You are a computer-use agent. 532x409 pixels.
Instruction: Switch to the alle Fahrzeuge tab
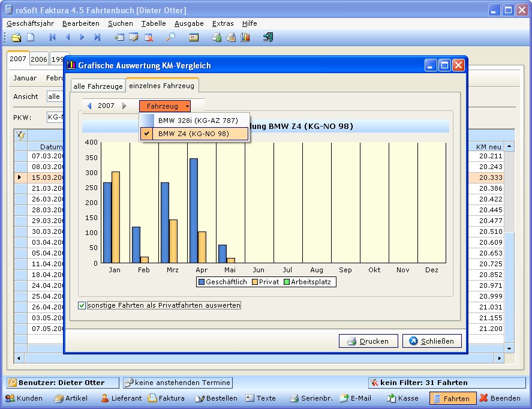[x=98, y=86]
